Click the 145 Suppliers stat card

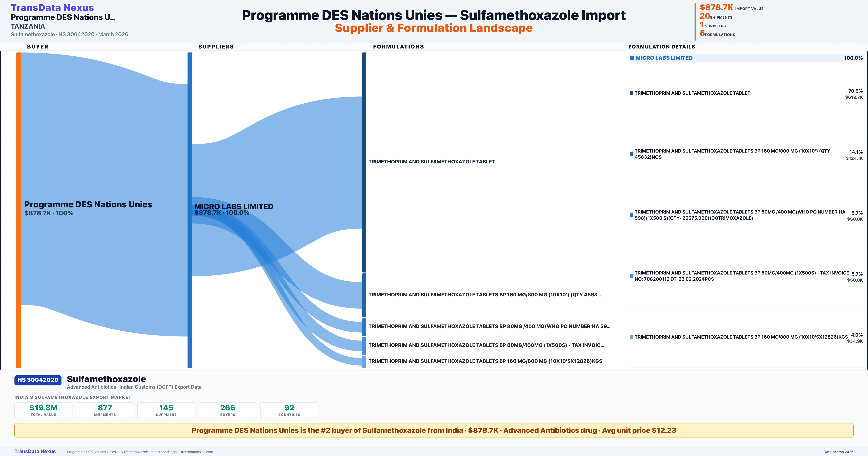pyautogui.click(x=166, y=410)
